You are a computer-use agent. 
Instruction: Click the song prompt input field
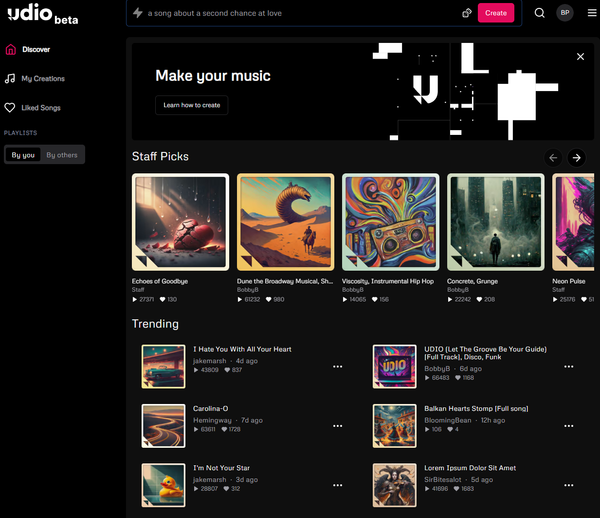(300, 13)
